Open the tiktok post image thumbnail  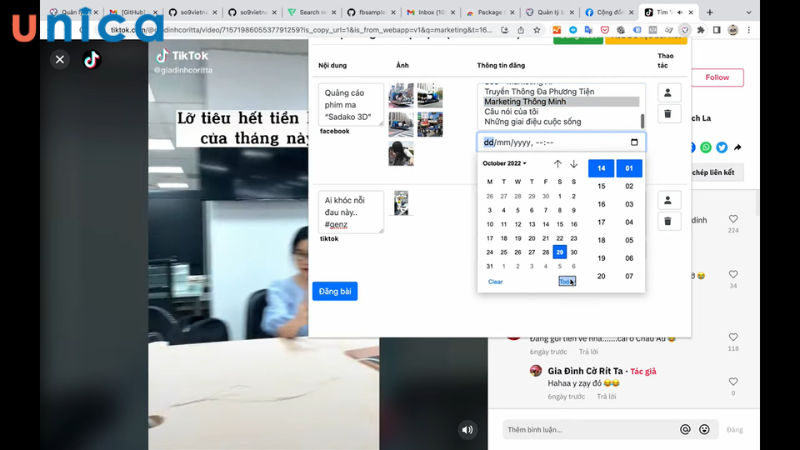[401, 203]
